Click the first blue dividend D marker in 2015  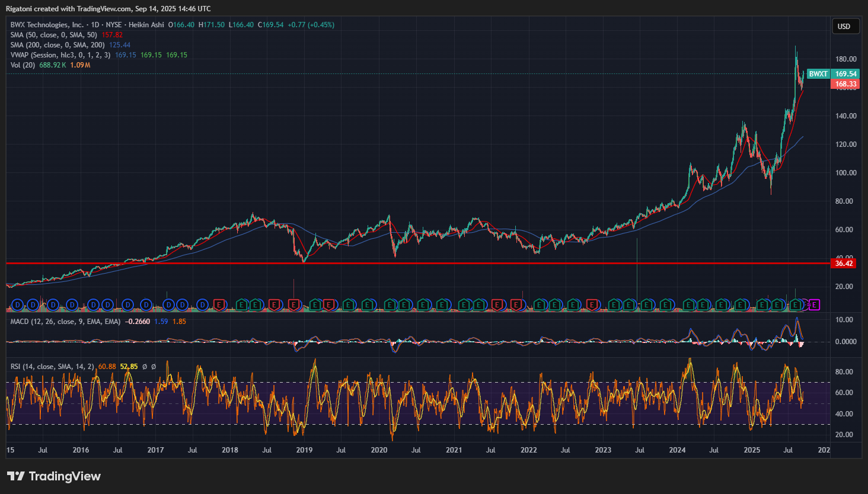[17, 304]
